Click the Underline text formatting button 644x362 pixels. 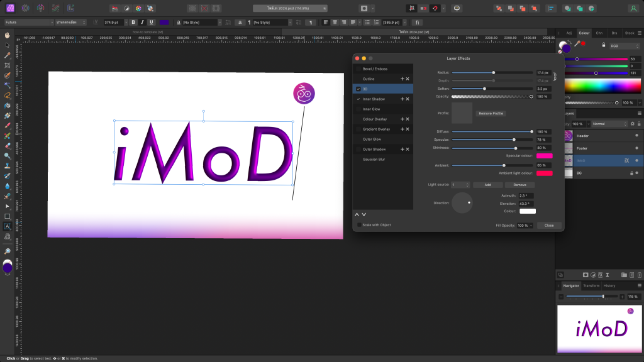151,22
